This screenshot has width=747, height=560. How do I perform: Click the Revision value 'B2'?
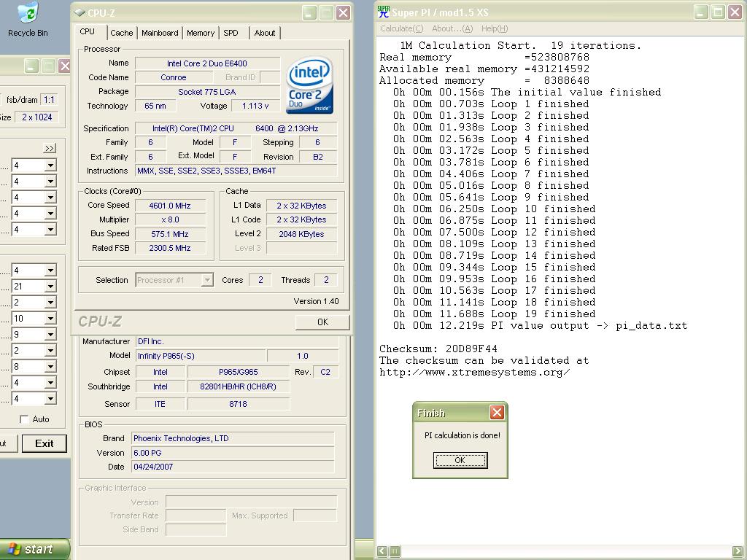coord(318,157)
